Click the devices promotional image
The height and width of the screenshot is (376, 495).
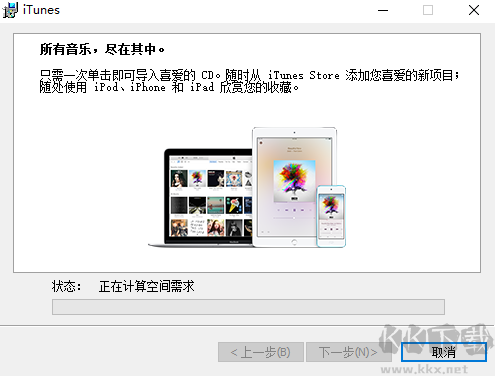(247, 187)
